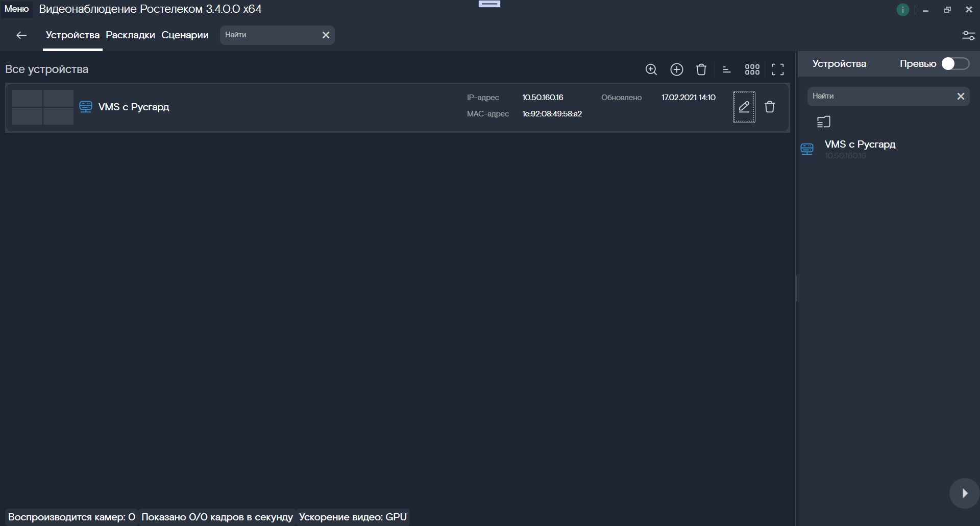
Task: Click Ускорение видео: GPU status
Action: (353, 517)
